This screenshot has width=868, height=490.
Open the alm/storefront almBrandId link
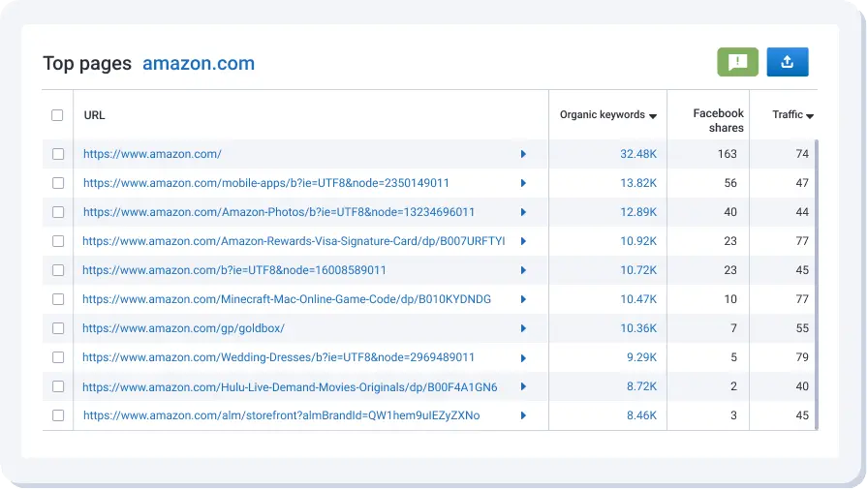(281, 415)
